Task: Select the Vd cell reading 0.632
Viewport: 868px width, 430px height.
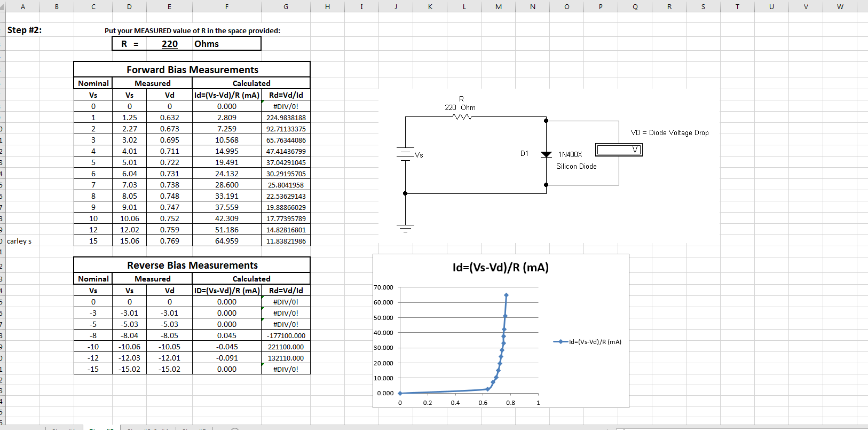Action: pos(170,118)
